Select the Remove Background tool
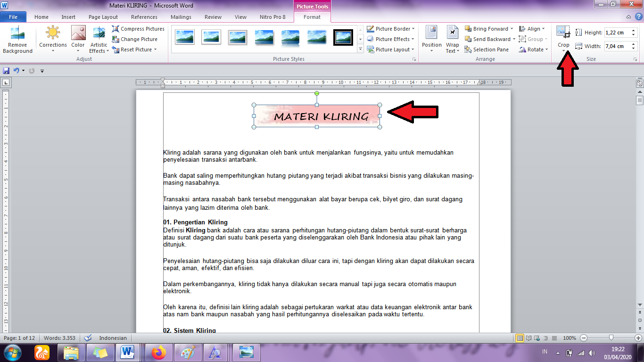644x362 pixels. (x=17, y=39)
